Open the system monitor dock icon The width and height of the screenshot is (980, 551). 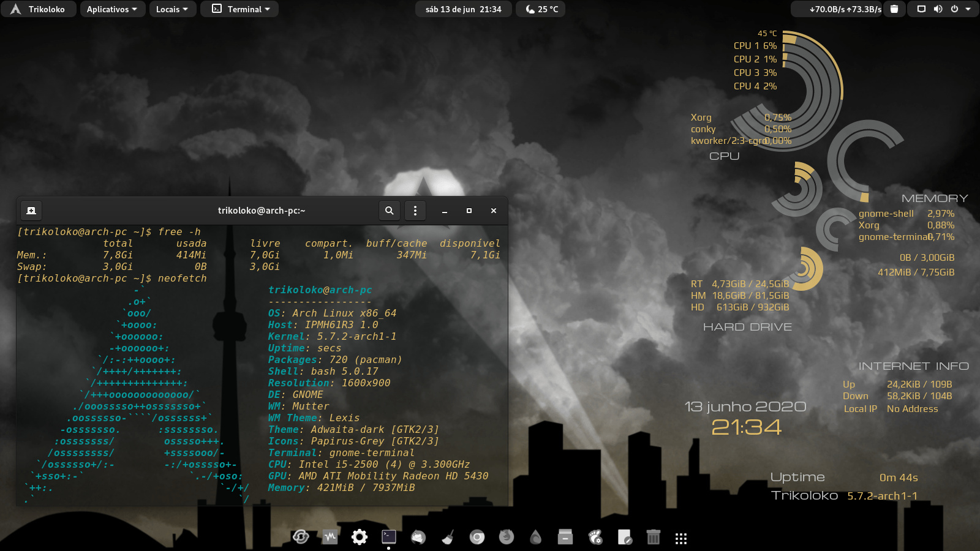pos(330,538)
